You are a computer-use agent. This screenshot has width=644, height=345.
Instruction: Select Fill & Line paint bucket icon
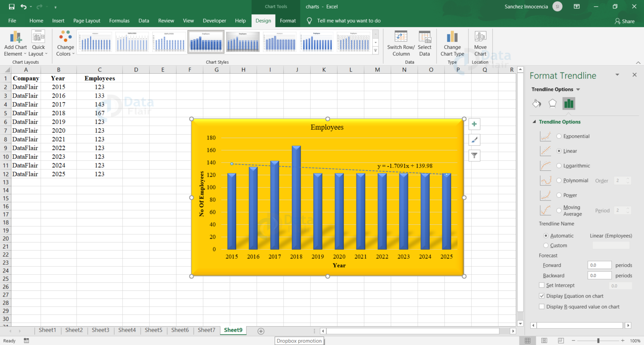click(x=537, y=103)
